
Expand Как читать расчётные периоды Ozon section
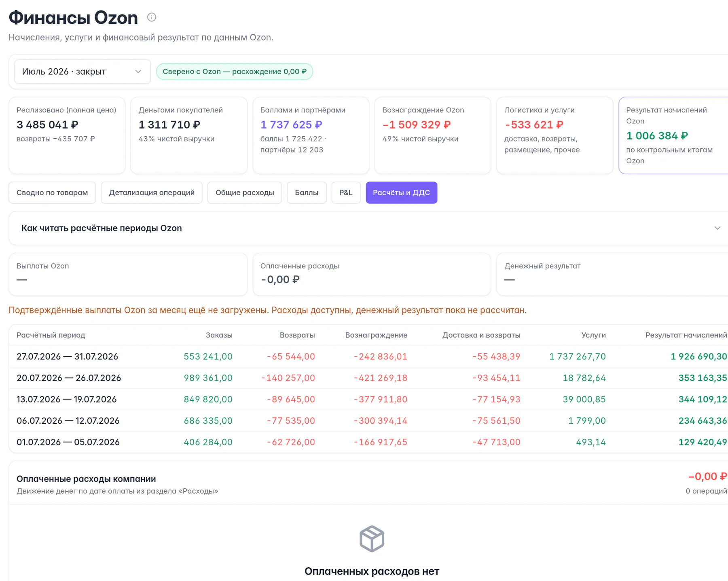coord(368,228)
